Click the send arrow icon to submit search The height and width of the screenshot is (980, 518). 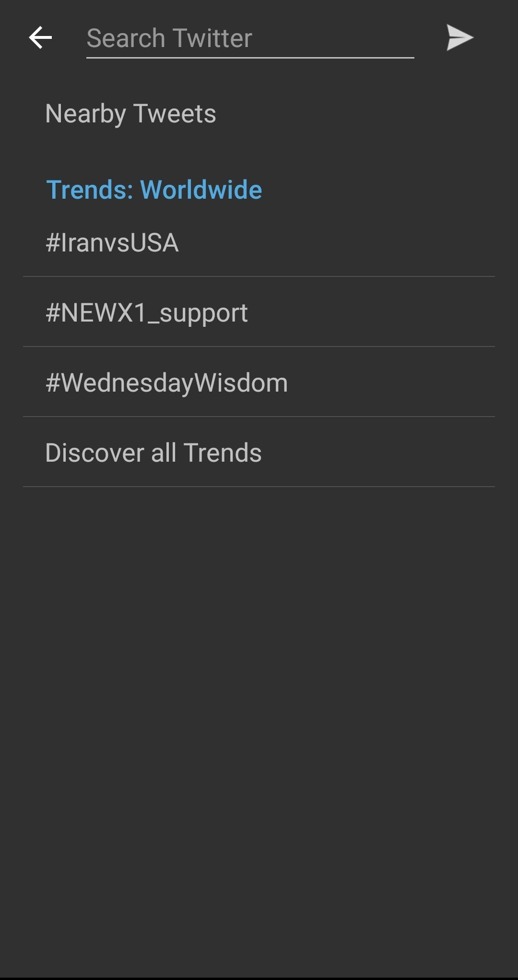[x=460, y=37]
